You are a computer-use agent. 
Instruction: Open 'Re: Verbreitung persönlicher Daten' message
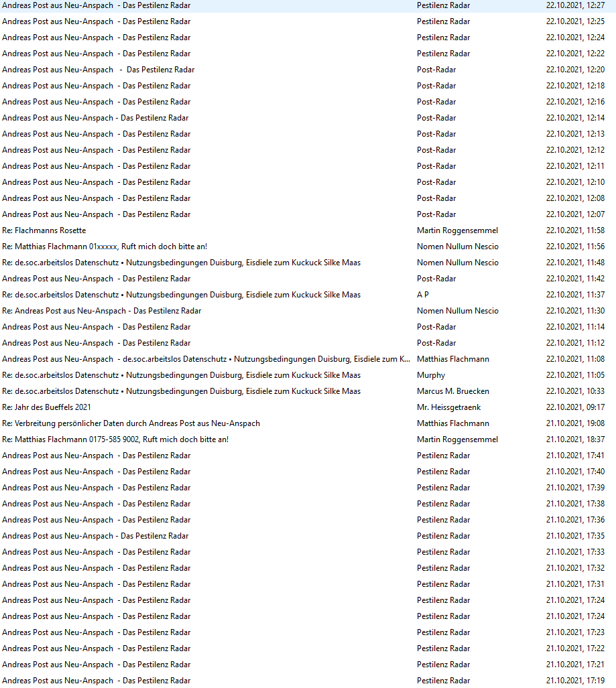pos(308,423)
